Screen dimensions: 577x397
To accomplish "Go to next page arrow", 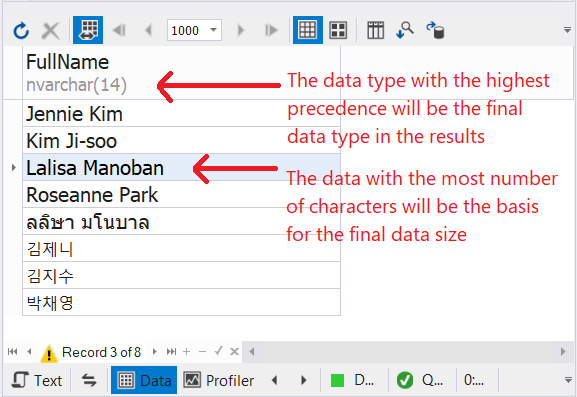I will (x=241, y=30).
